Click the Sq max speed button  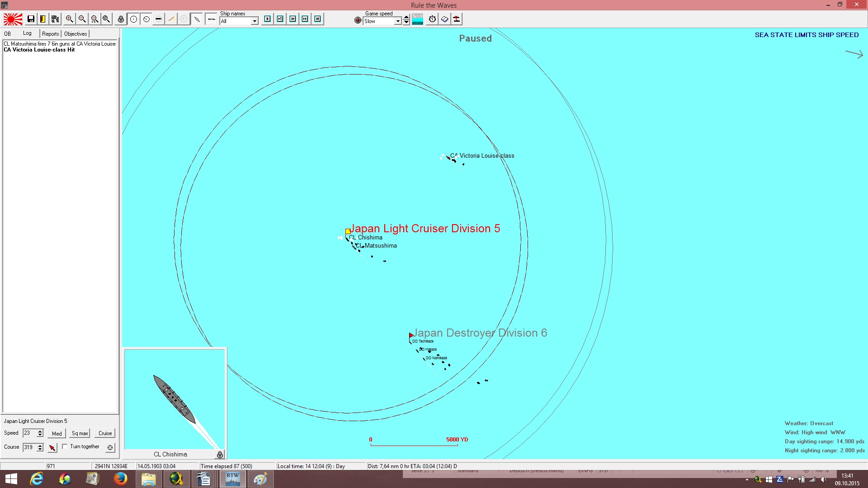[x=80, y=433]
